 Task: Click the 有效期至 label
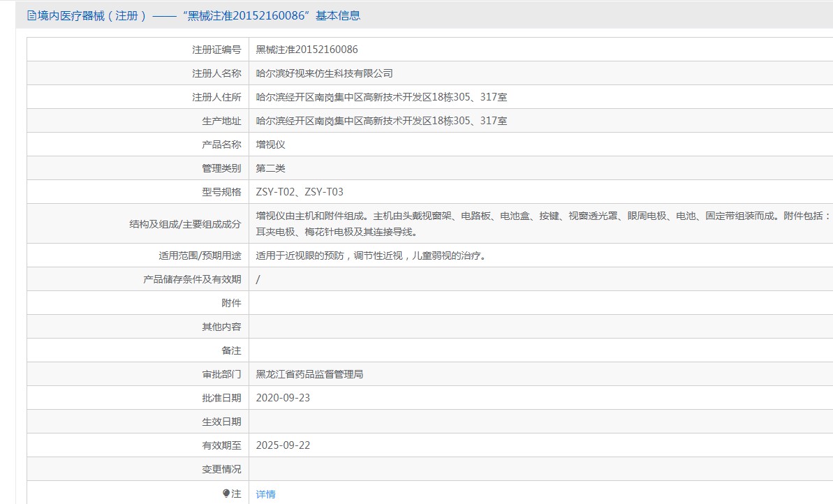(x=221, y=445)
